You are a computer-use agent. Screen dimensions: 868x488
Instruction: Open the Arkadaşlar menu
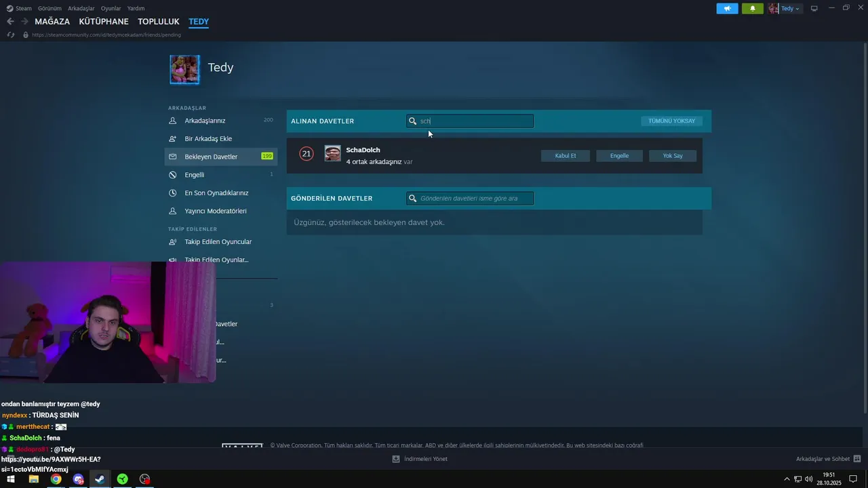[81, 9]
